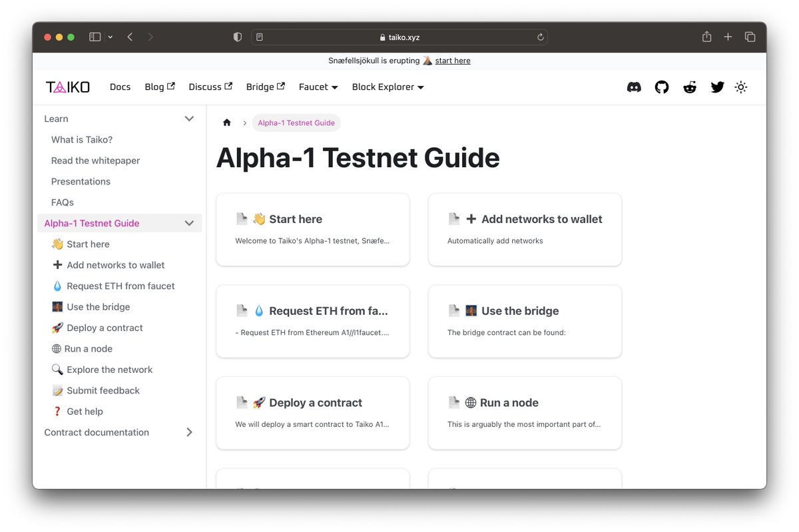Open the 'Request ETH from fa...' card
This screenshot has width=799, height=532.
click(x=313, y=322)
